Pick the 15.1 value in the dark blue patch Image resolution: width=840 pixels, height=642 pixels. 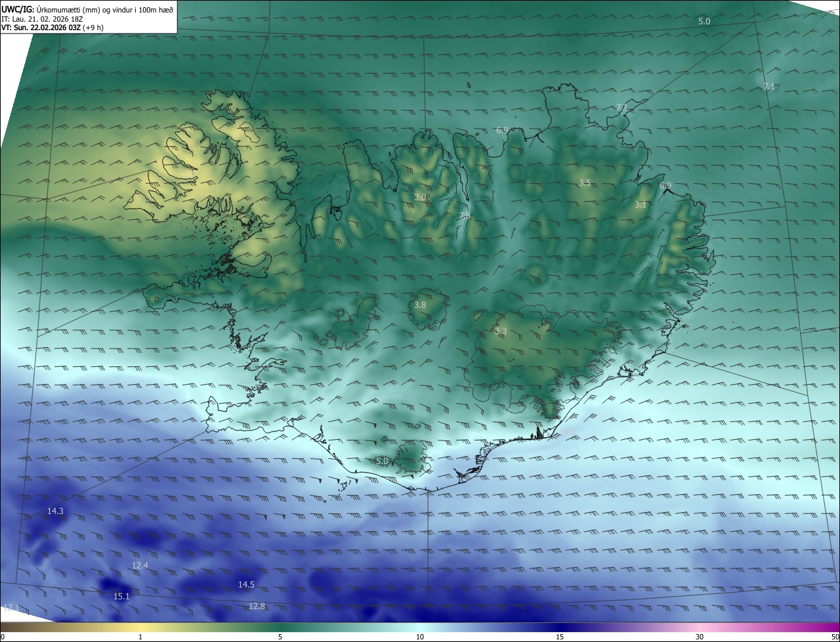[121, 596]
